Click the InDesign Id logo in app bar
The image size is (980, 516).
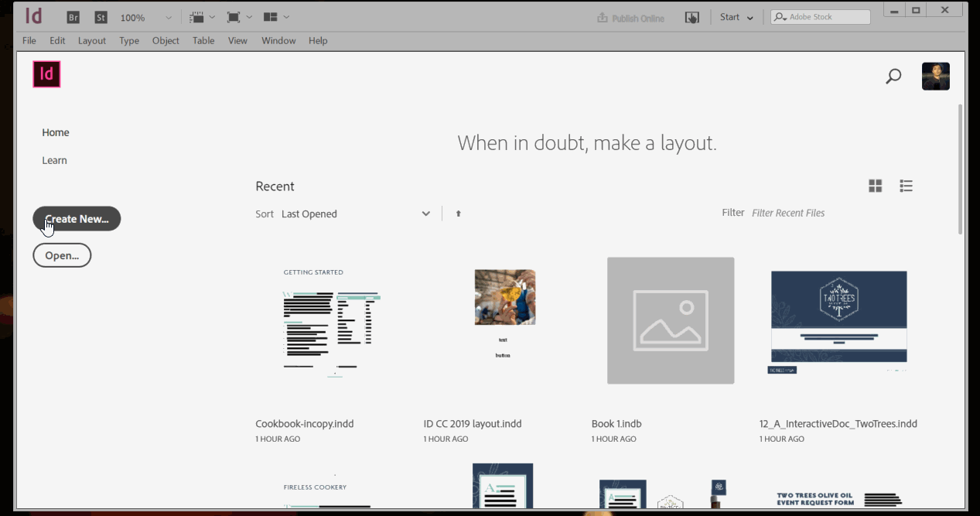[34, 16]
